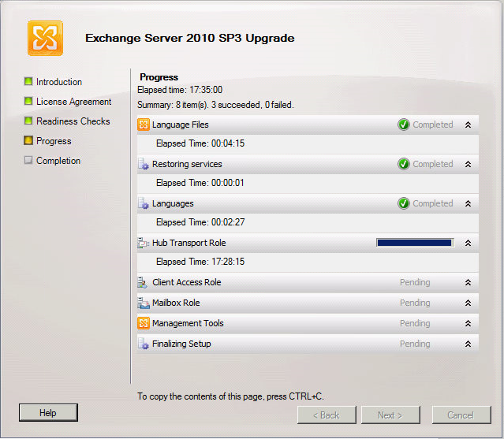
Task: Click the Language Files item icon
Action: 144,125
